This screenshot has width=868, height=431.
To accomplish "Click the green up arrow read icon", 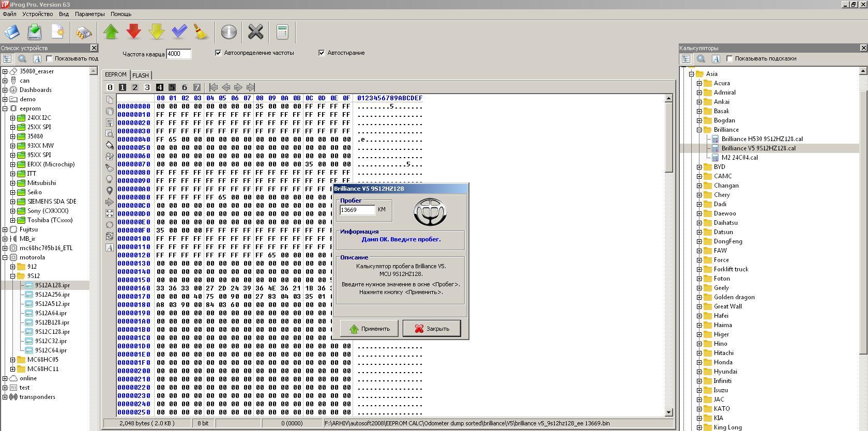I will tap(111, 32).
